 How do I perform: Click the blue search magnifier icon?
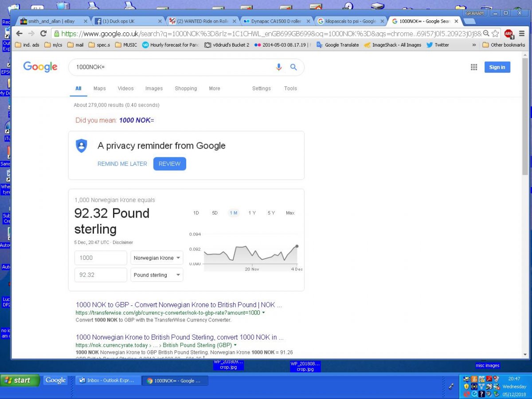pos(293,67)
